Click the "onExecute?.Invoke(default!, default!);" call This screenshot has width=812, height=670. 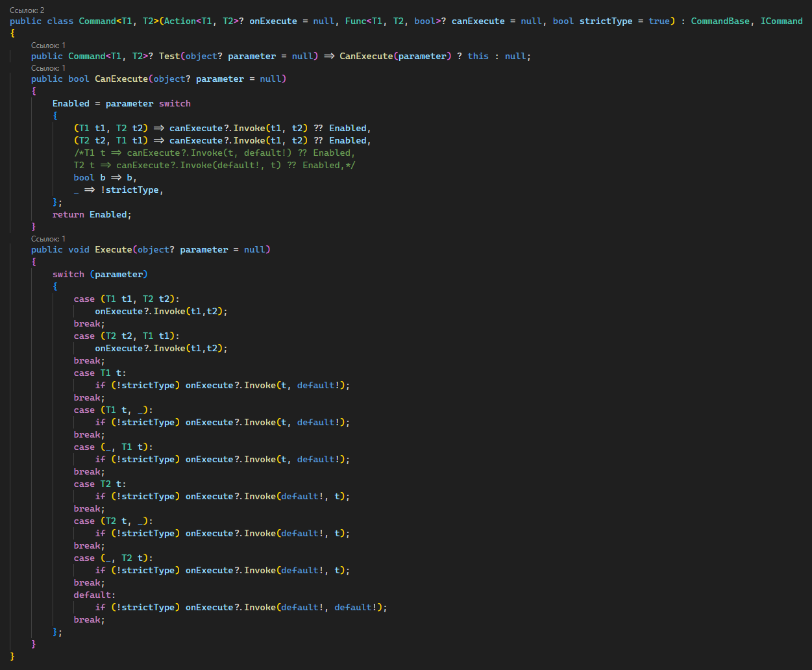pyautogui.click(x=286, y=607)
